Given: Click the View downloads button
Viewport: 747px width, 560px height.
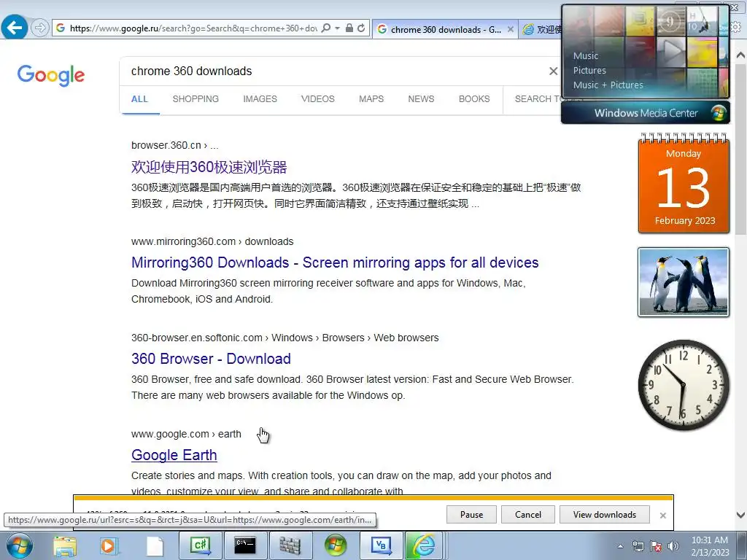Looking at the screenshot, I should 605,514.
